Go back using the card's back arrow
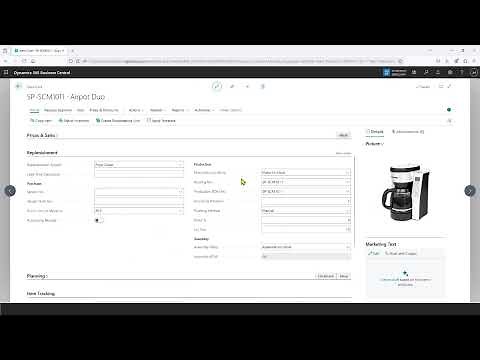The height and width of the screenshot is (360, 480). point(18,86)
